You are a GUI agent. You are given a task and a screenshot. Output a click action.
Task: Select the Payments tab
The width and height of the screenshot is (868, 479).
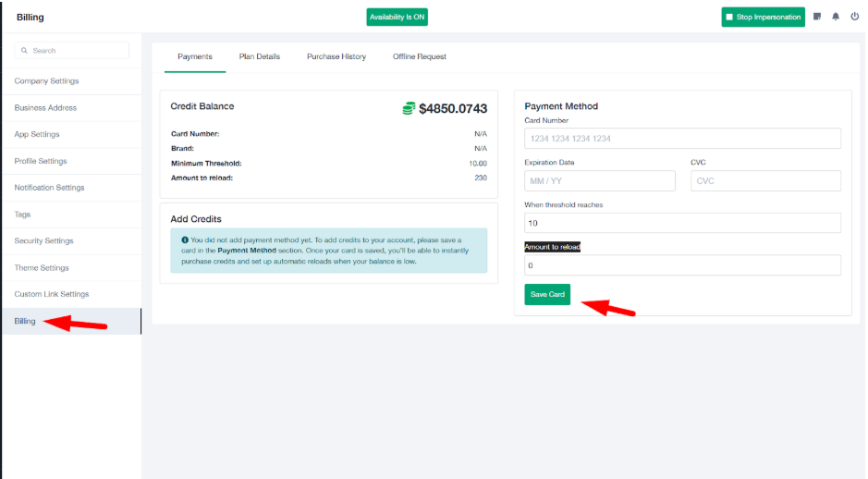(x=195, y=56)
